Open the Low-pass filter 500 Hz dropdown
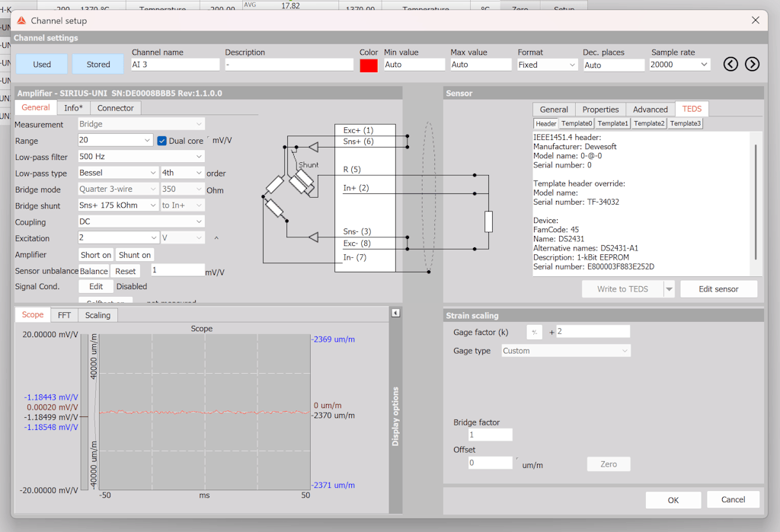This screenshot has width=780, height=532. [x=199, y=157]
